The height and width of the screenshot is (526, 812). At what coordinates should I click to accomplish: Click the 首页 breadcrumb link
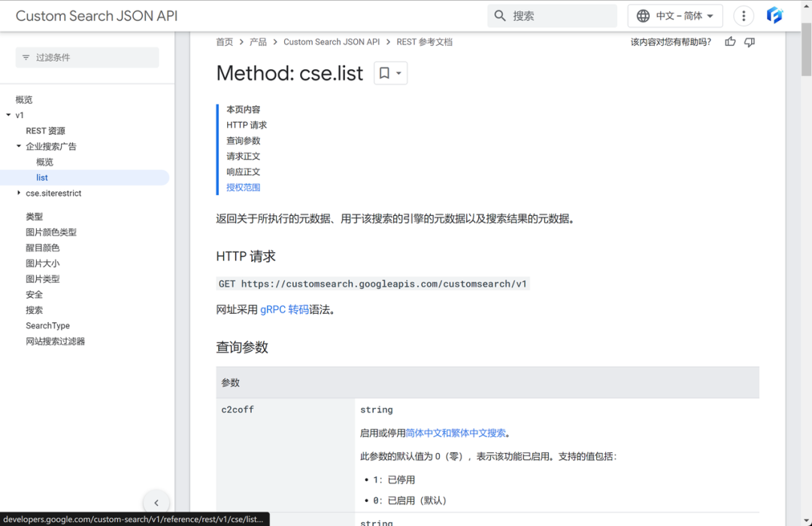[x=224, y=42]
